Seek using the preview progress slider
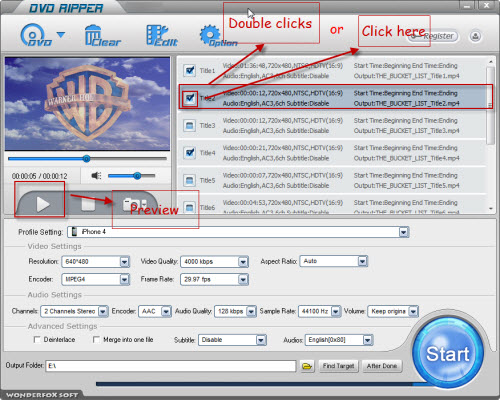 coord(87,159)
